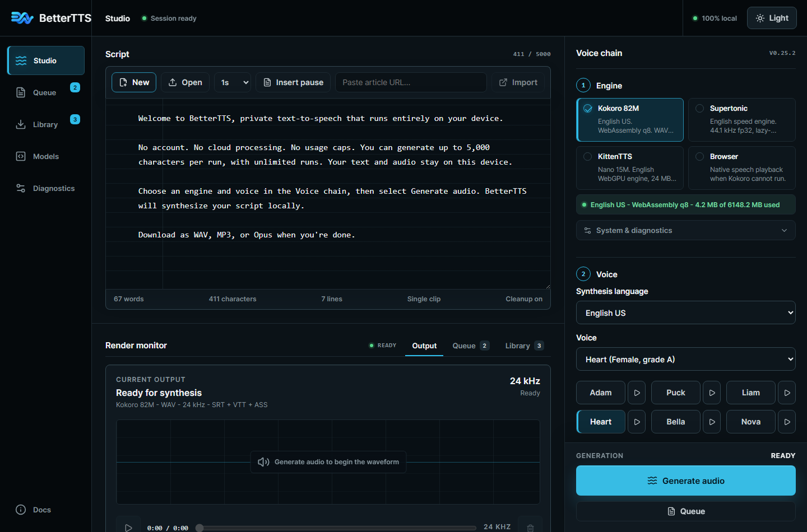The height and width of the screenshot is (532, 807).
Task: Insert a pause into the script
Action: coord(293,82)
